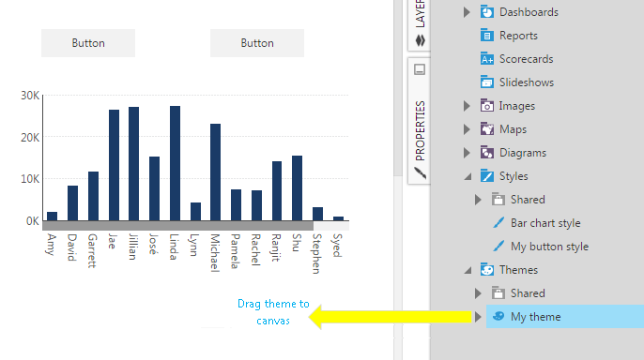Click the Scorecards folder icon

(486, 59)
